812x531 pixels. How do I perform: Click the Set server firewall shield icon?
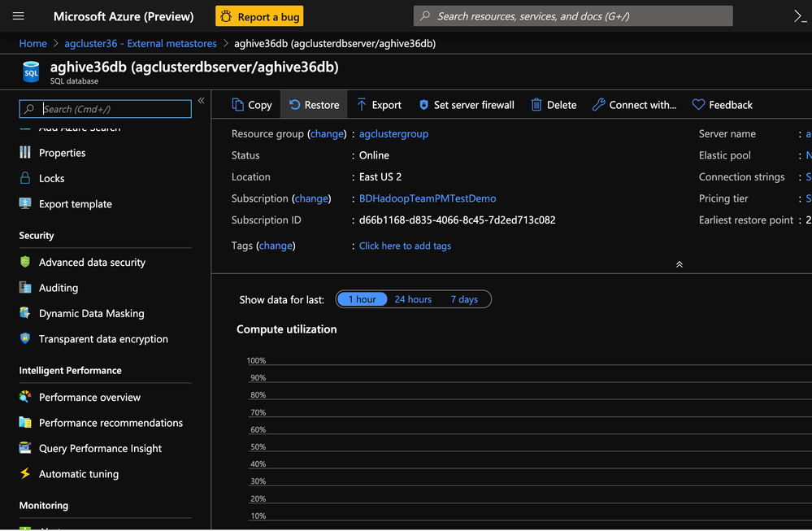coord(423,105)
